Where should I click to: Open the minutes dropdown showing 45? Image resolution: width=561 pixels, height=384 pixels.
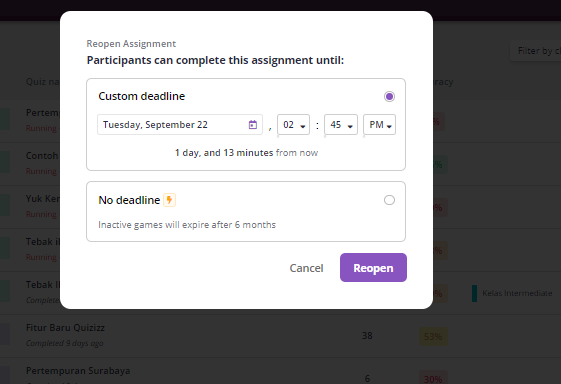tap(341, 125)
